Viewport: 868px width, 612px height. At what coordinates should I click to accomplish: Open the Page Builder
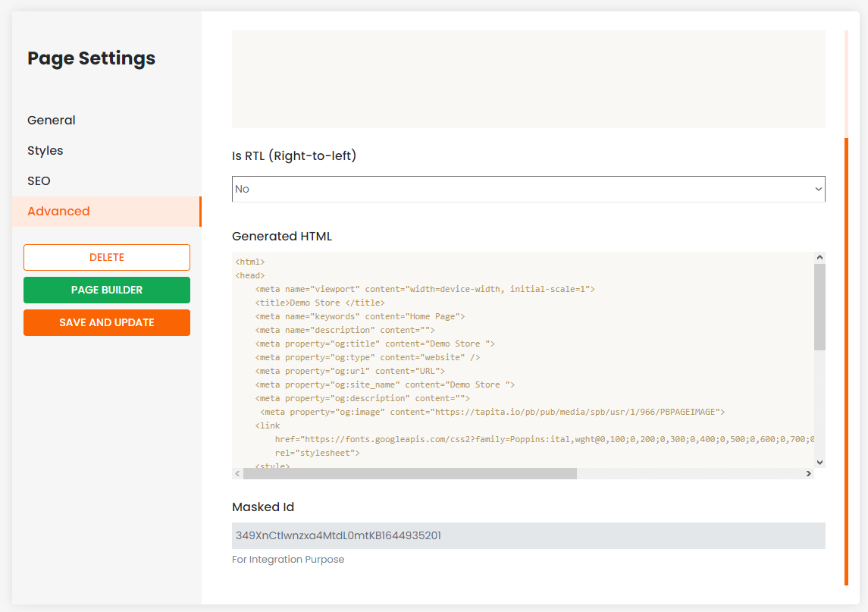click(x=107, y=290)
